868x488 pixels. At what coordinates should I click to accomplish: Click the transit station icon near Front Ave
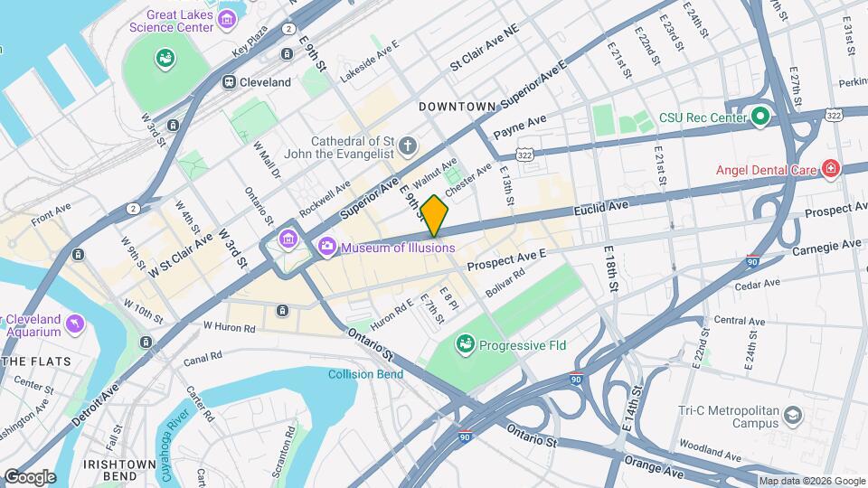(x=78, y=255)
